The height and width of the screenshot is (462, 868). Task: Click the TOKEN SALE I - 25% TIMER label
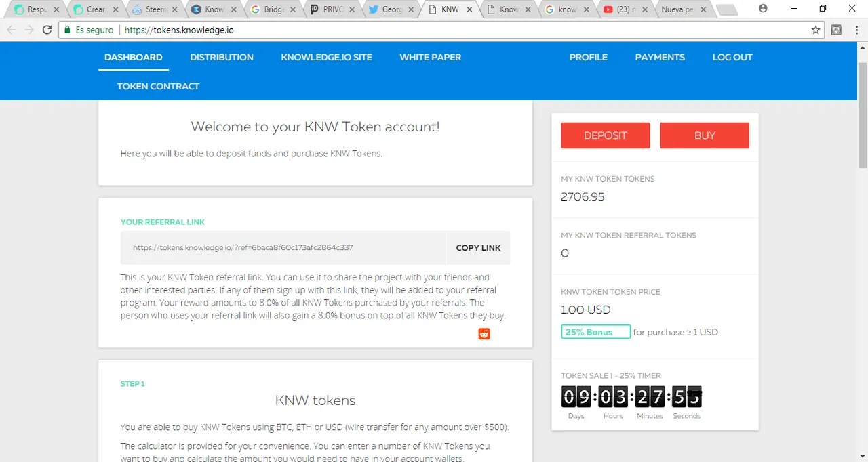pyautogui.click(x=611, y=376)
